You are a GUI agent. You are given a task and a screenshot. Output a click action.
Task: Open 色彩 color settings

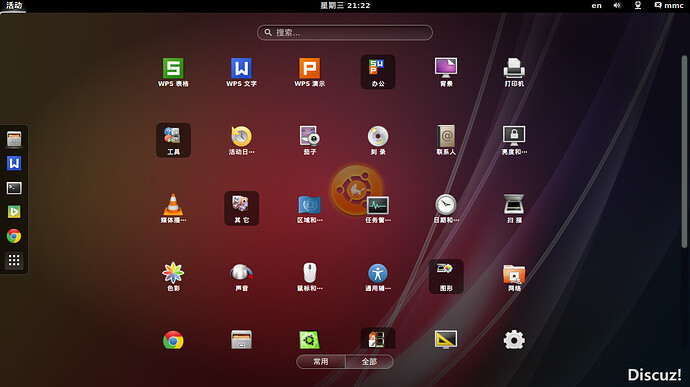pos(173,277)
